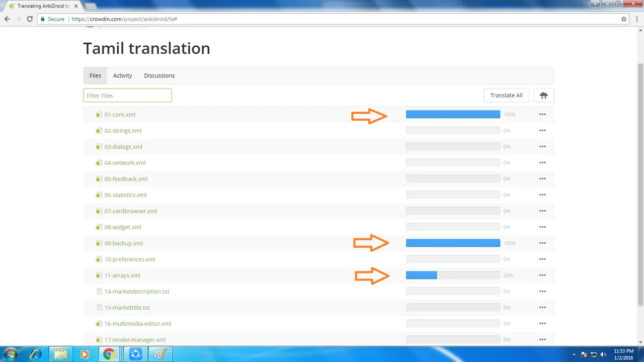Click the text file icon beside 15-markettitle.txt
This screenshot has width=644, height=362.
[99, 308]
